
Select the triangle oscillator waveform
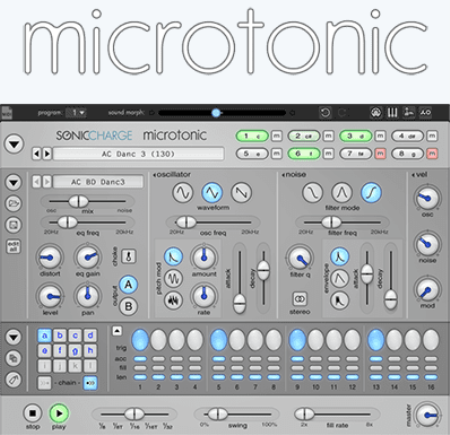coord(212,192)
